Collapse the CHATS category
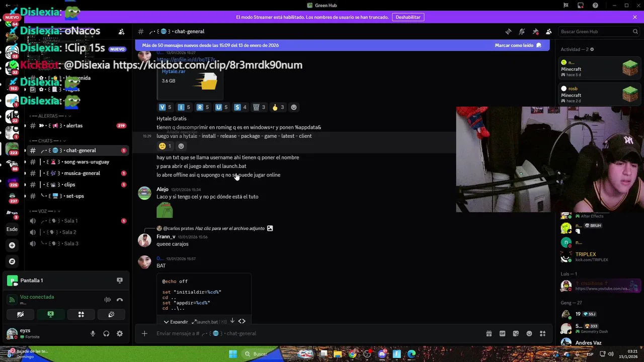Viewport: 644px width, 362px height. pos(48,141)
